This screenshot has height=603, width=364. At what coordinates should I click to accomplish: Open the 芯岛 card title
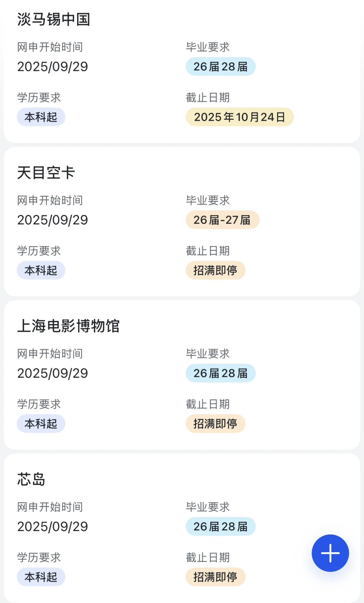(31, 479)
